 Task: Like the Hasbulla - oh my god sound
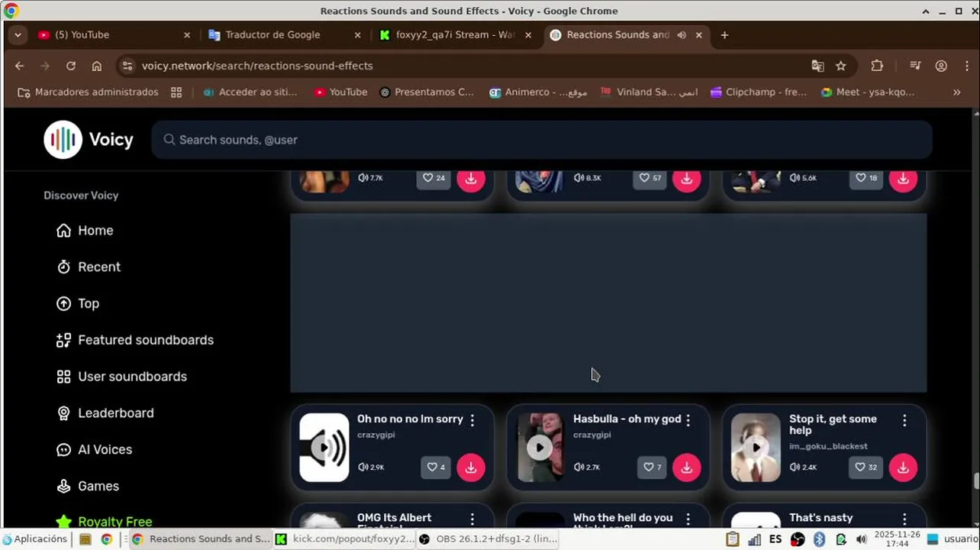coord(652,467)
